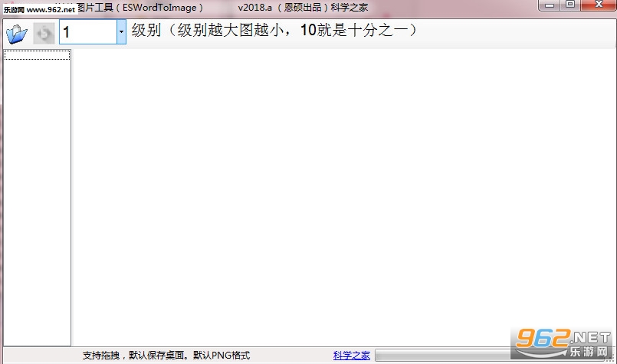Expand the level dropdown arrow
The width and height of the screenshot is (617, 364).
click(x=121, y=31)
